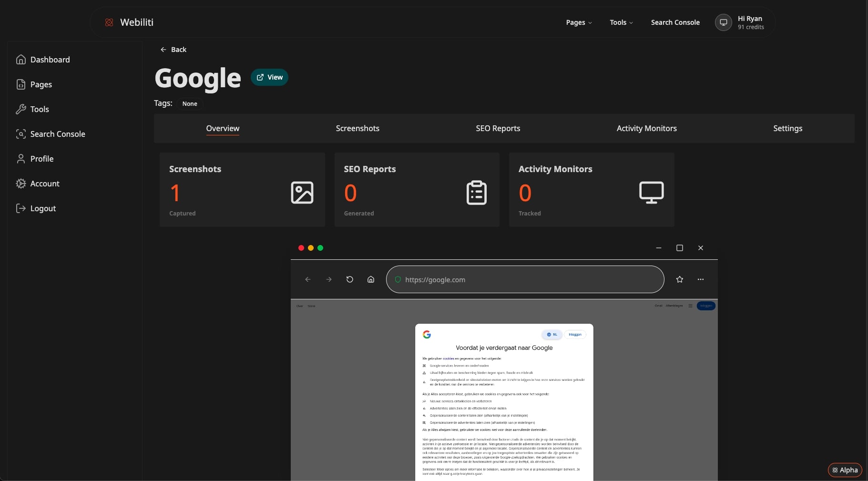868x481 pixels.
Task: Switch to the Screenshots tab
Action: click(357, 128)
